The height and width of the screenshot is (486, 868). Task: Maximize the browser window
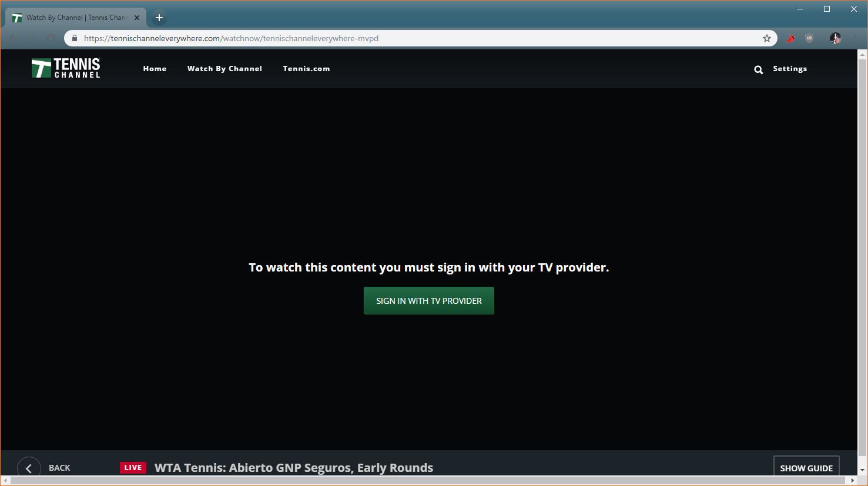827,9
